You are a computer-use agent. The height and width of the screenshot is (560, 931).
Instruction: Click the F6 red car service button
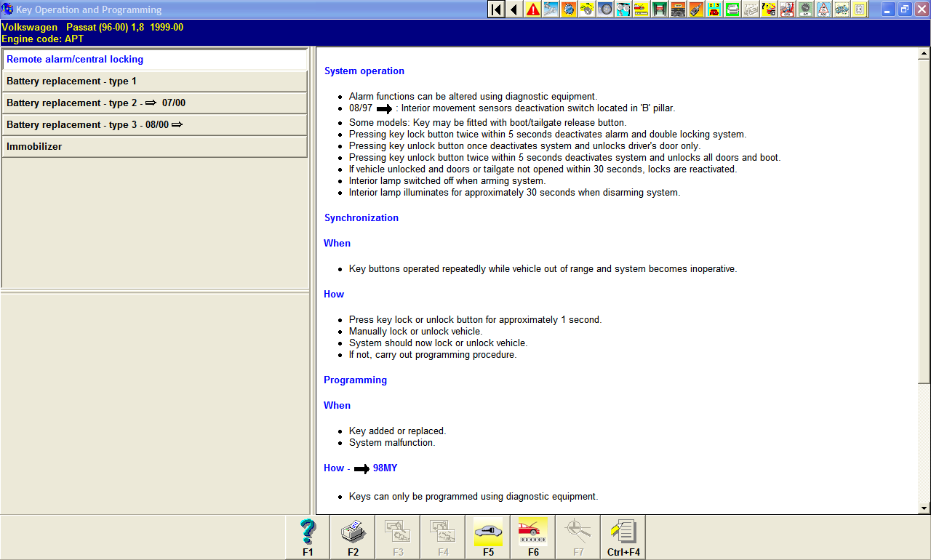pos(533,537)
